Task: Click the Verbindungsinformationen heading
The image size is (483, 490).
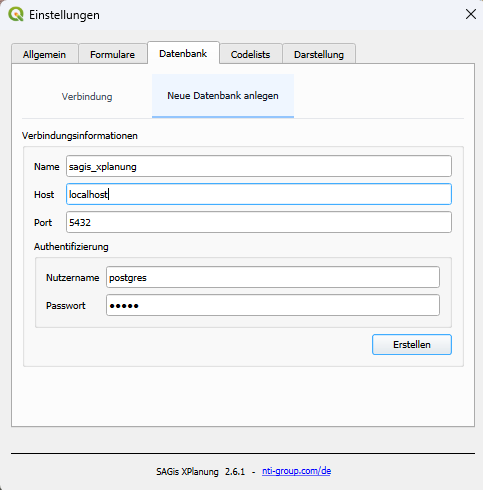Action: (80, 136)
